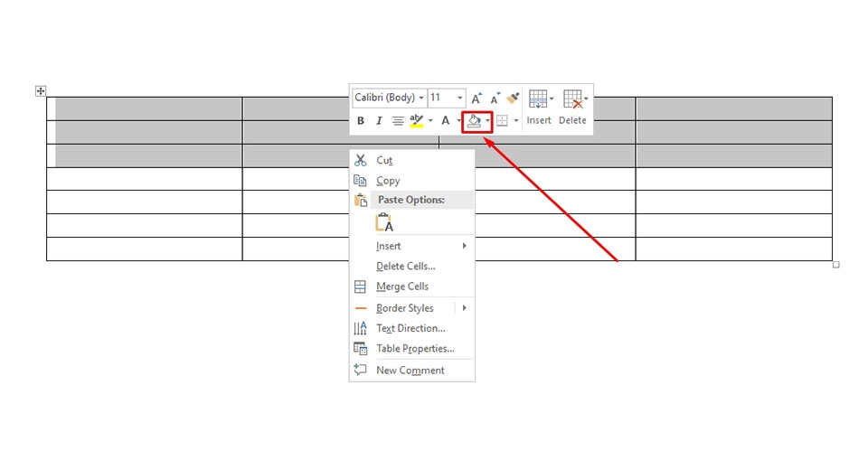Select the Format Painter brush icon
The height and width of the screenshot is (451, 868).
click(514, 98)
